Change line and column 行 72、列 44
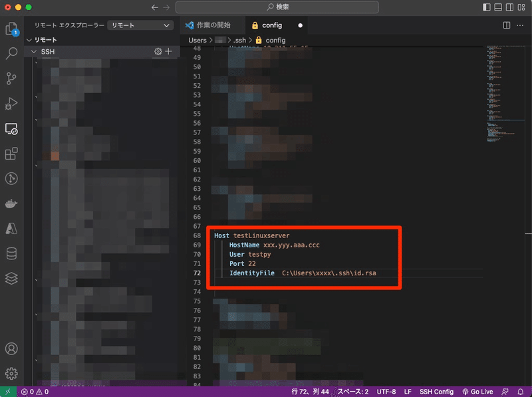This screenshot has height=397, width=532. pyautogui.click(x=310, y=392)
